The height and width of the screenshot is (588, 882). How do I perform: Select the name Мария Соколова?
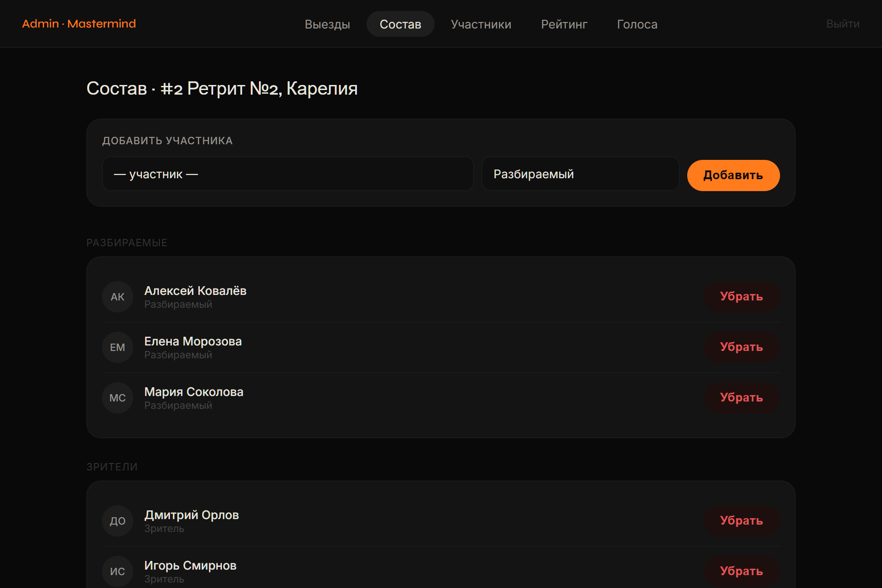(194, 392)
